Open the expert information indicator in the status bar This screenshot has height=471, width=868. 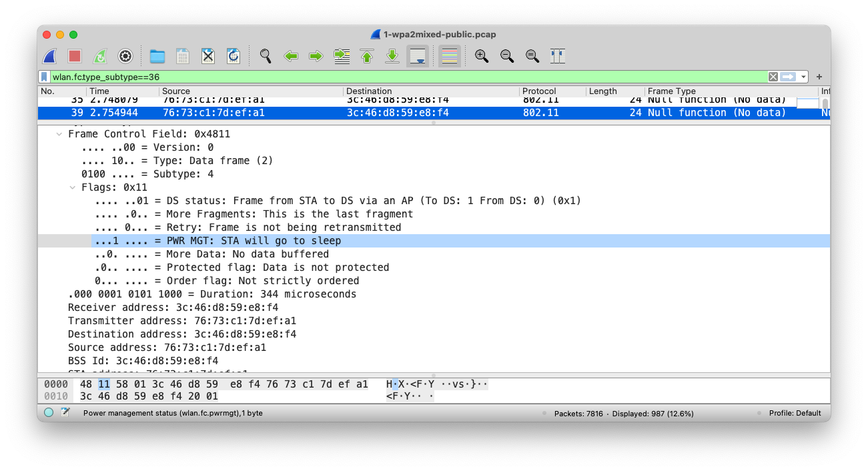[x=49, y=413]
